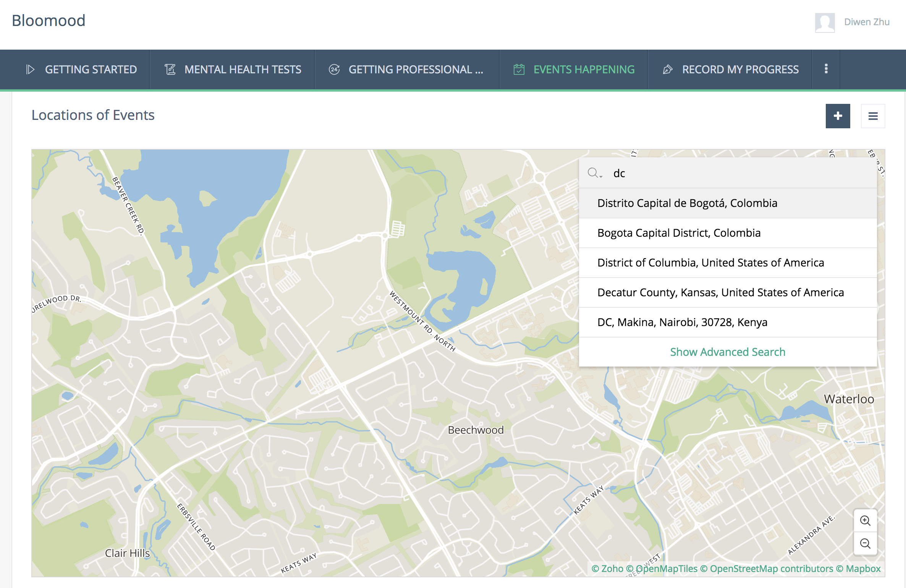The width and height of the screenshot is (906, 588).
Task: Select DC, Makina, Nairobi suggestion
Action: coord(682,322)
